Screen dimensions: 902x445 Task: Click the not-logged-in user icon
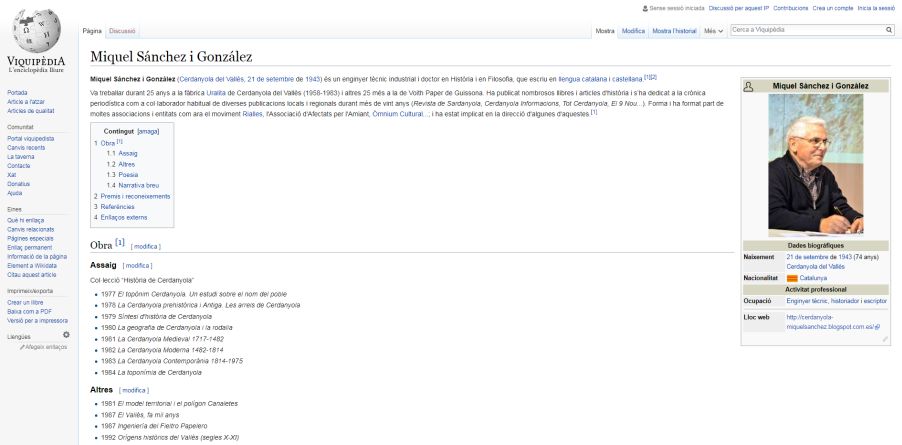645,9
